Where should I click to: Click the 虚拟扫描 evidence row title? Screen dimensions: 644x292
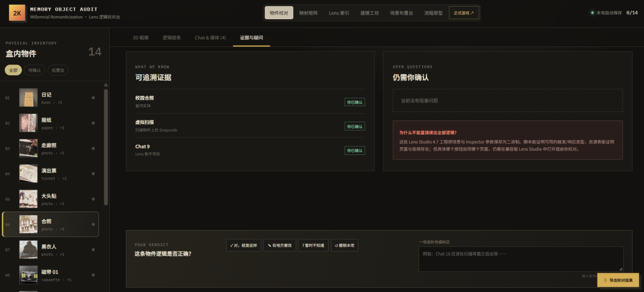tap(144, 122)
